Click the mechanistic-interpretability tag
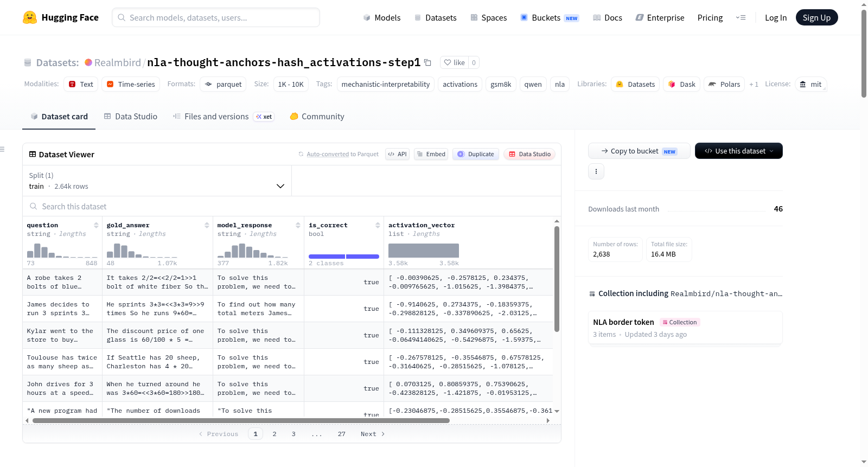Viewport: 868px width, 467px height. click(x=386, y=84)
